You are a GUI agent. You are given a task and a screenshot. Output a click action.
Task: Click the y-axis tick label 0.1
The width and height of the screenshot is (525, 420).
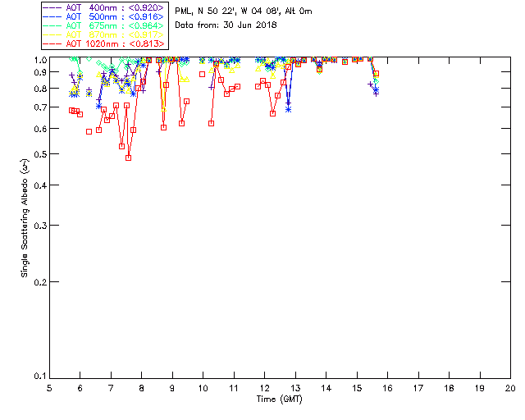tap(38, 377)
